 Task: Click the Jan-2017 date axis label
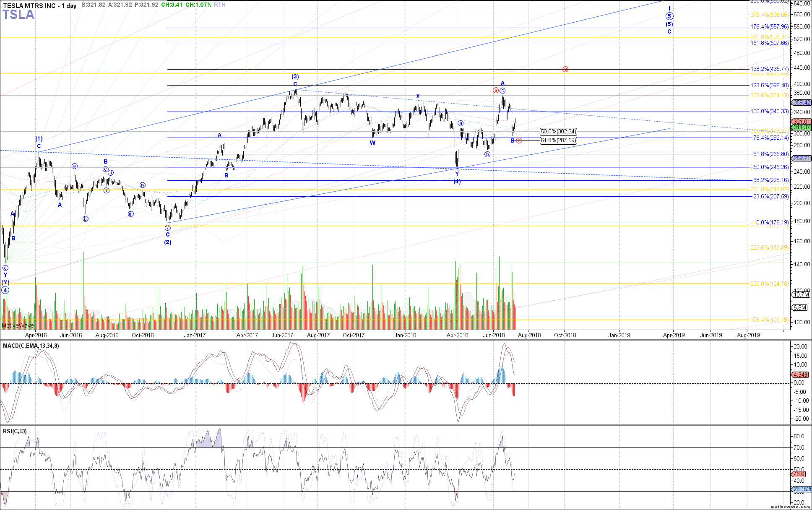(x=195, y=335)
